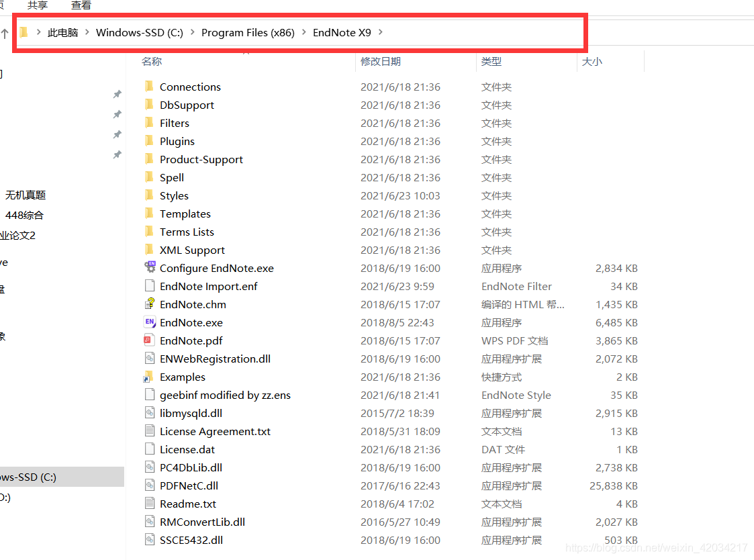
Task: Click the EndNote Filter type cell
Action: 516,286
